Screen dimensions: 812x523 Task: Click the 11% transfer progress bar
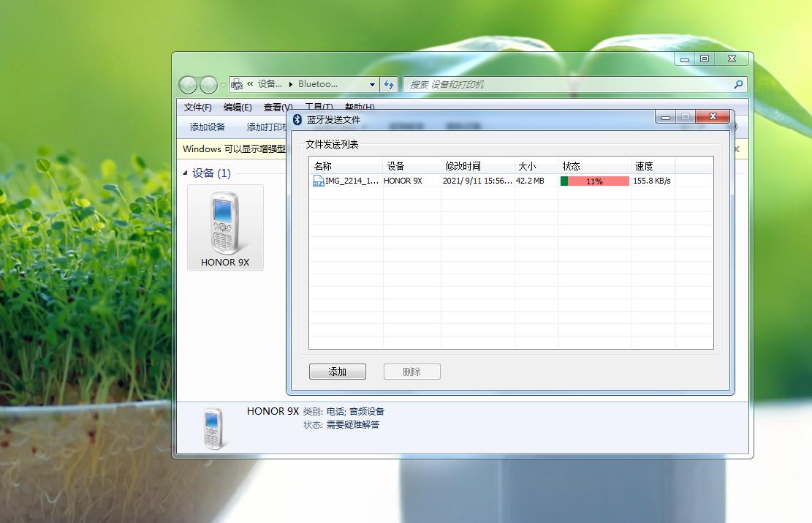coord(593,181)
